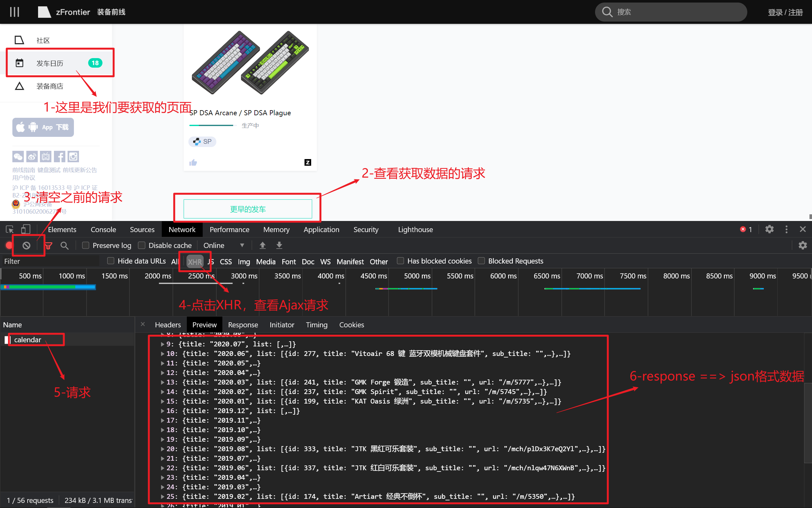Viewport: 812px width, 508px height.
Task: Click Export HAR download icon
Action: pyautogui.click(x=279, y=246)
